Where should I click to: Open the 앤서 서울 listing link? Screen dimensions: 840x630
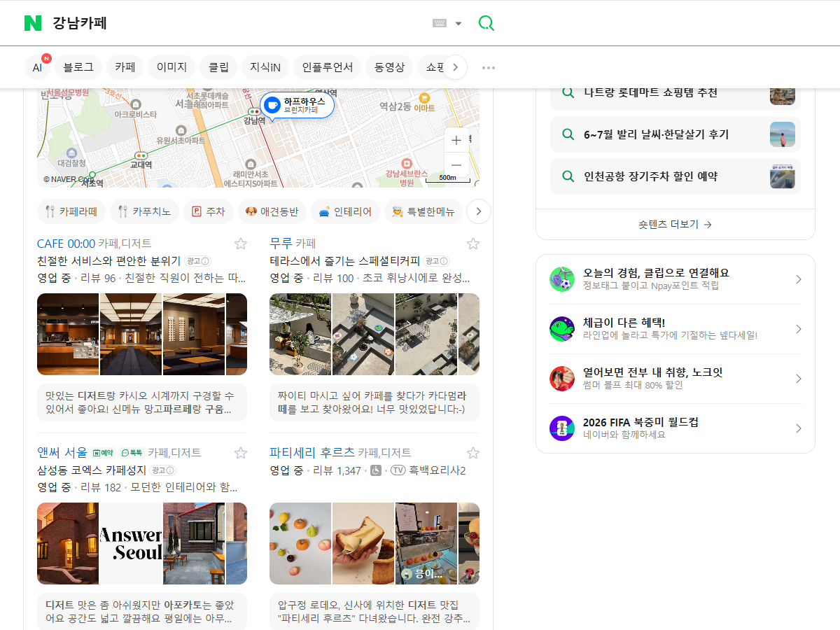(x=62, y=453)
